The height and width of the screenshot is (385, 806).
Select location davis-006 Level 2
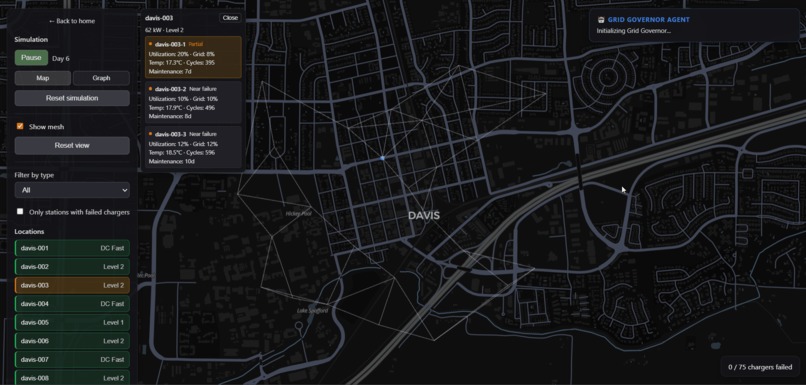click(x=72, y=341)
